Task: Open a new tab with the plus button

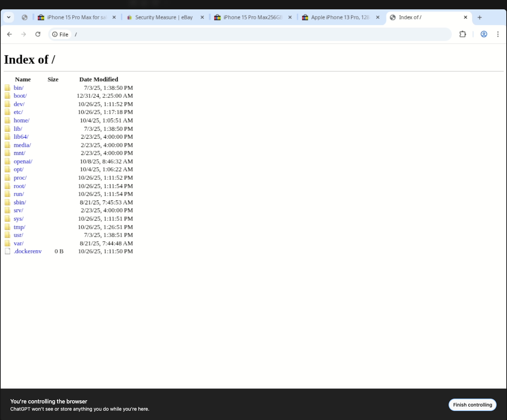Action: coord(480,17)
